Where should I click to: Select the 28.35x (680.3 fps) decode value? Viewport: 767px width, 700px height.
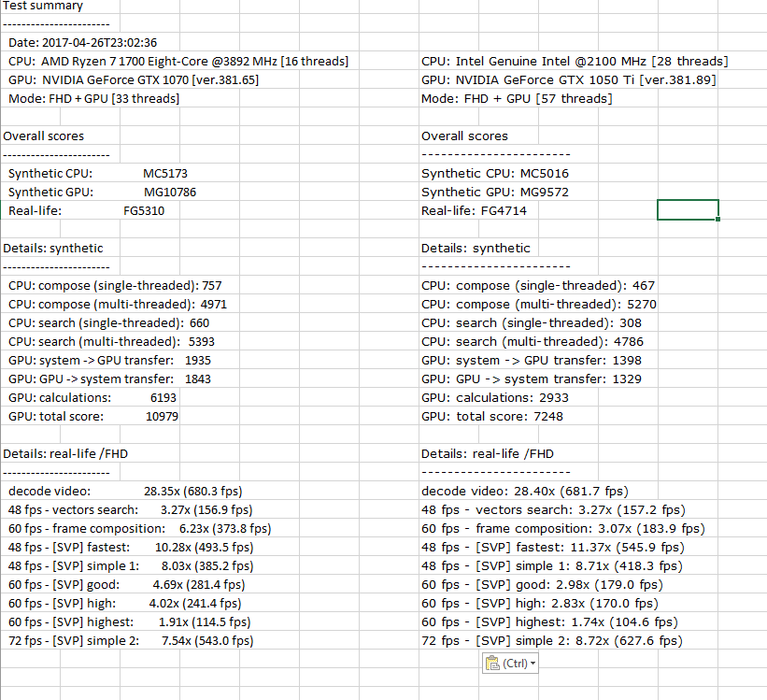tap(193, 491)
